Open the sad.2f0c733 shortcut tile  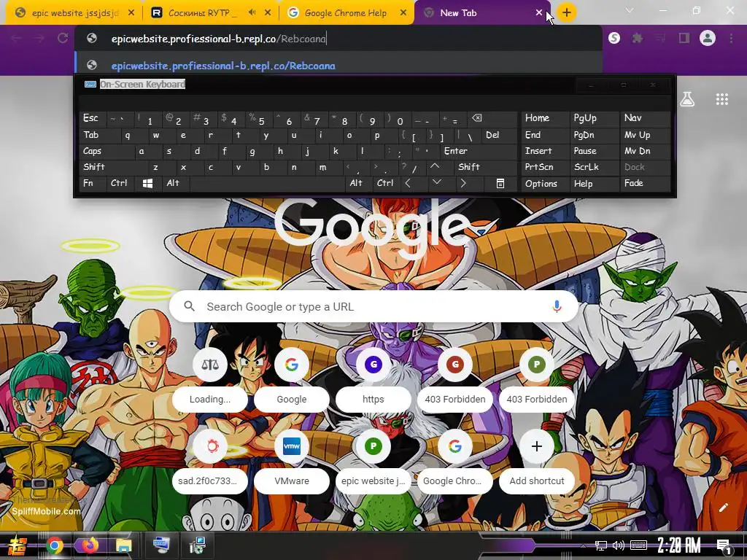[x=209, y=461]
